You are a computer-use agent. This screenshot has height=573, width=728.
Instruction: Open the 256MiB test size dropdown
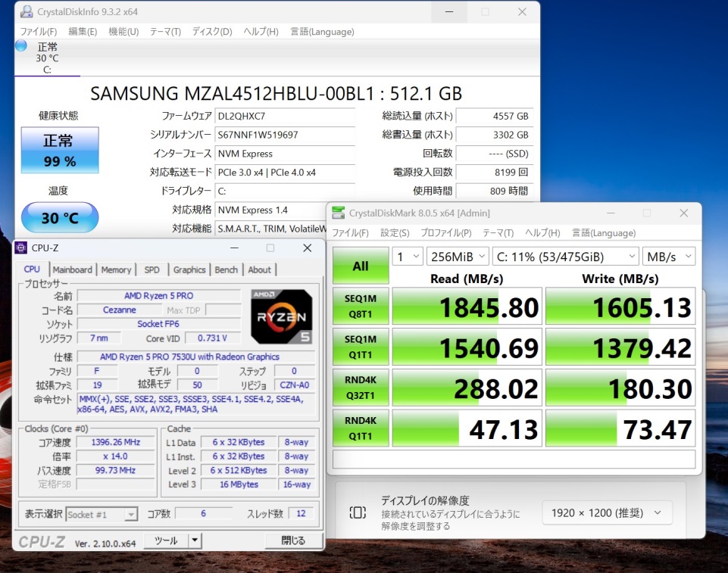(458, 256)
